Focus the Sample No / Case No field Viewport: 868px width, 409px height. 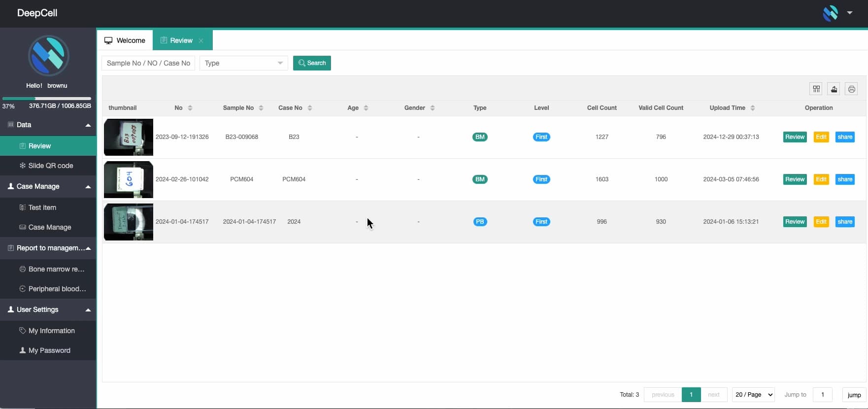[x=148, y=63]
